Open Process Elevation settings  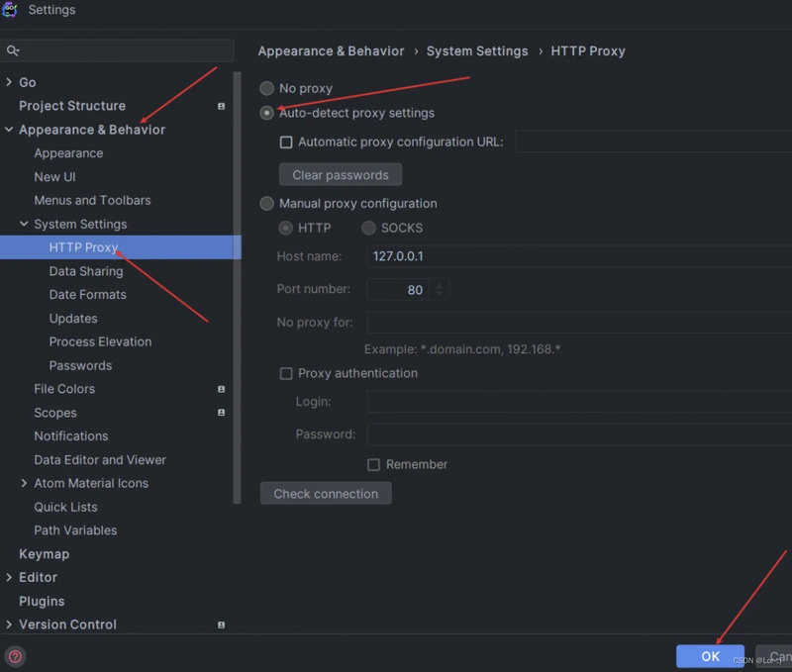100,341
